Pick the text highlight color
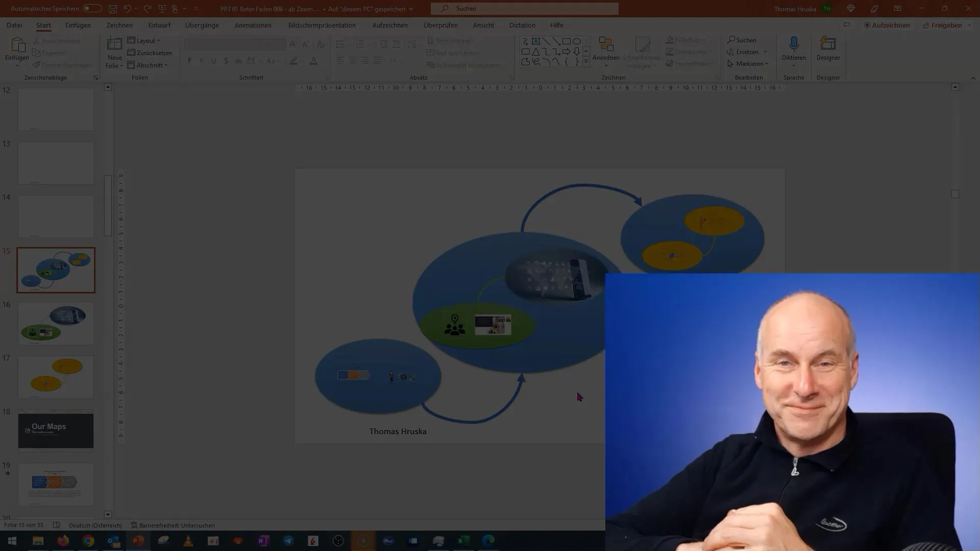 pyautogui.click(x=293, y=61)
